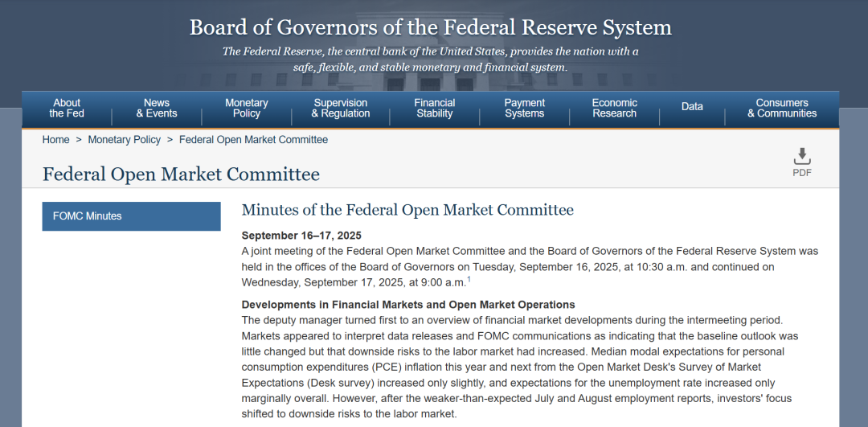Click Federal Open Market Committee breadcrumb link
868x427 pixels.
pos(253,140)
